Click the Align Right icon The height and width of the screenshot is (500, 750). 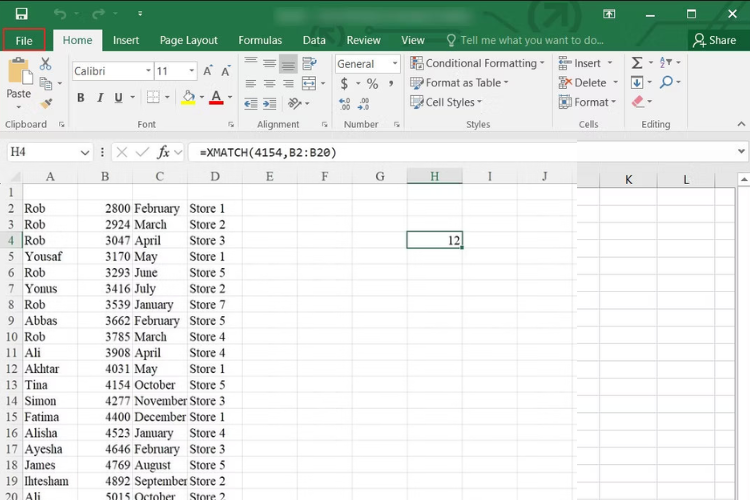(288, 84)
